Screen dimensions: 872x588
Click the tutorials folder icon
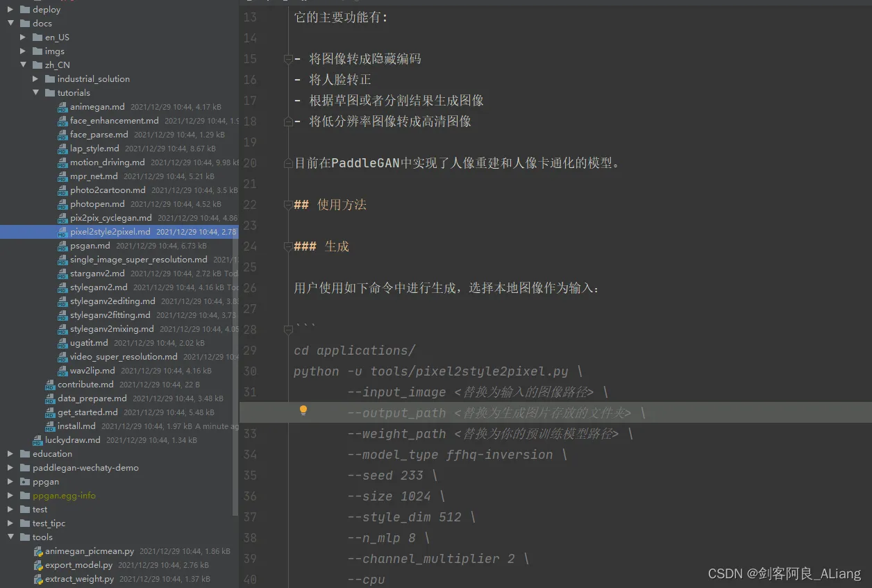tap(50, 93)
